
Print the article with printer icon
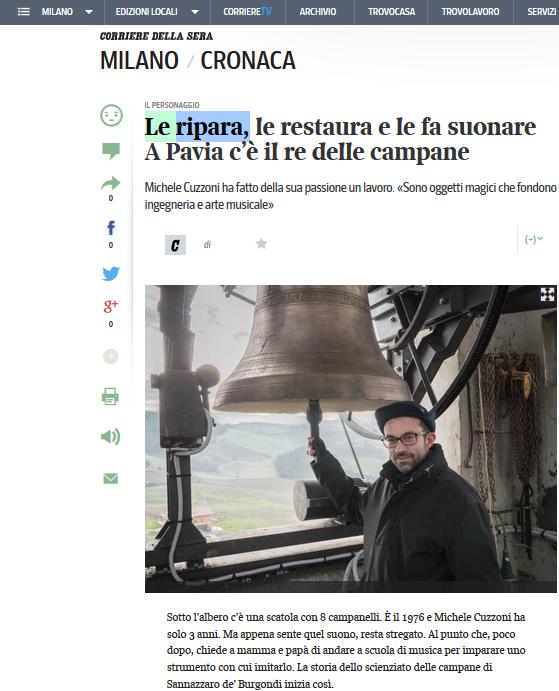pyautogui.click(x=110, y=396)
